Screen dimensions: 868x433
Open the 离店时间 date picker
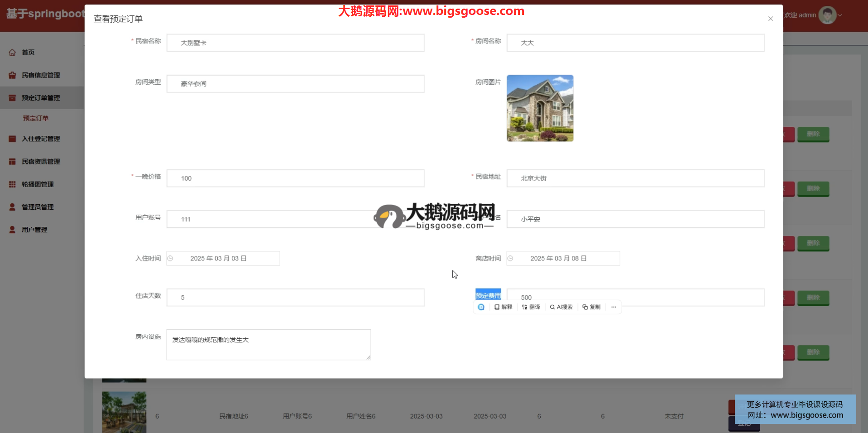point(563,258)
